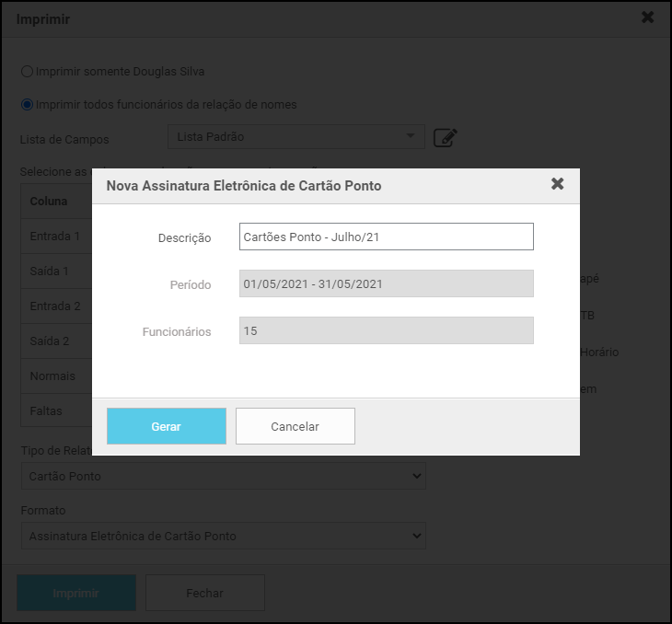Click the Período date range field
The width and height of the screenshot is (672, 624).
pyautogui.click(x=386, y=283)
